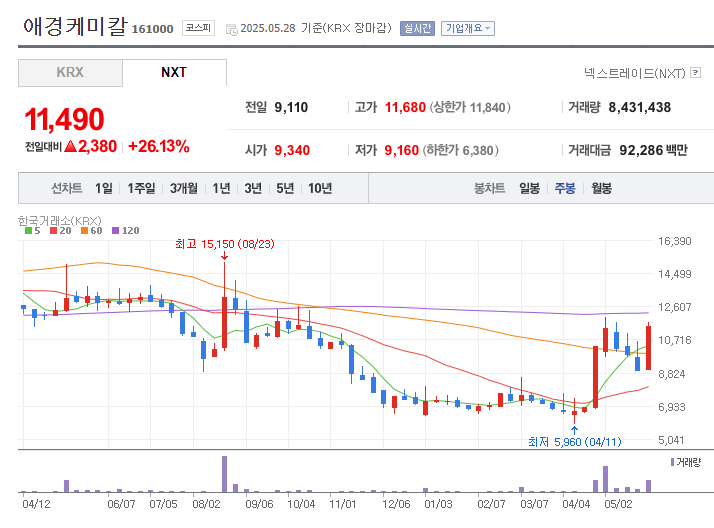Click the tallest volume bar near 08/23
The height and width of the screenshot is (528, 714).
click(224, 474)
